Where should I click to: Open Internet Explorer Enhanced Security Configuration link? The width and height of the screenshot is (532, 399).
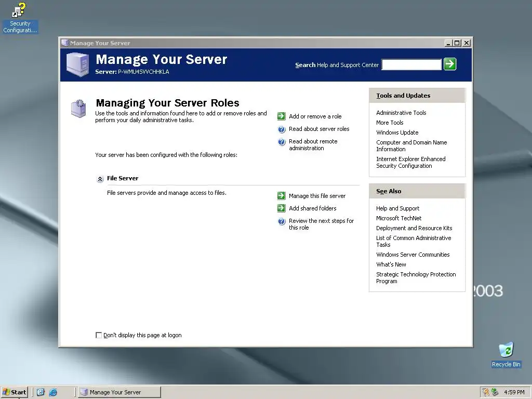[x=411, y=162]
